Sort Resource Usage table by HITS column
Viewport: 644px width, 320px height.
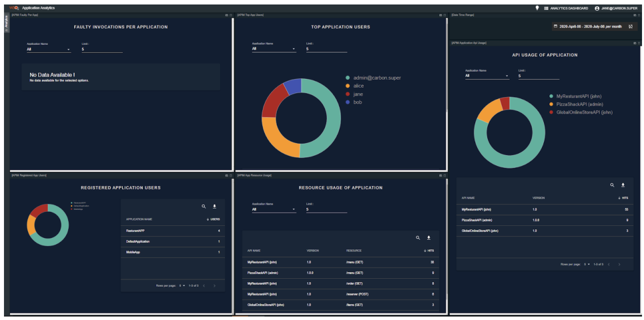tap(429, 251)
